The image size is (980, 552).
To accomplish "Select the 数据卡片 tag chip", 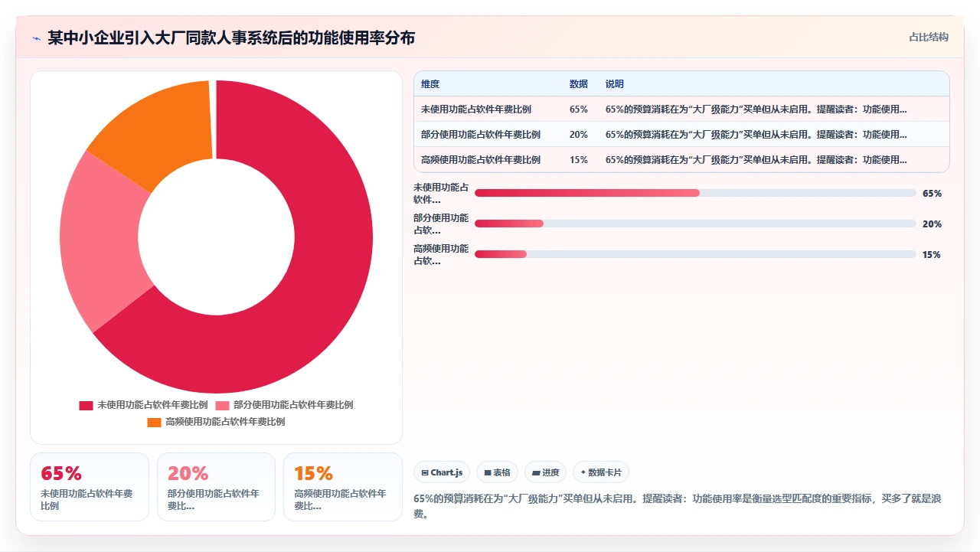I will click(x=601, y=472).
